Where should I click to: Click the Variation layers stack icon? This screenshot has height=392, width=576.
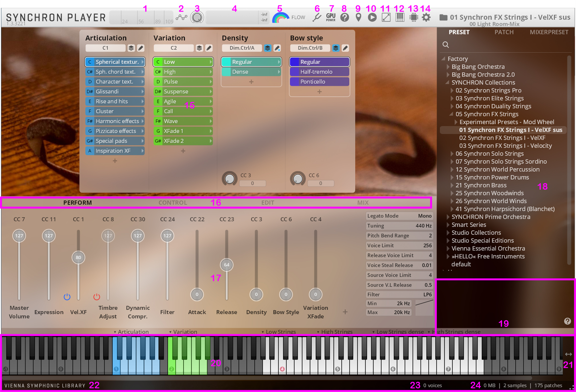click(199, 48)
